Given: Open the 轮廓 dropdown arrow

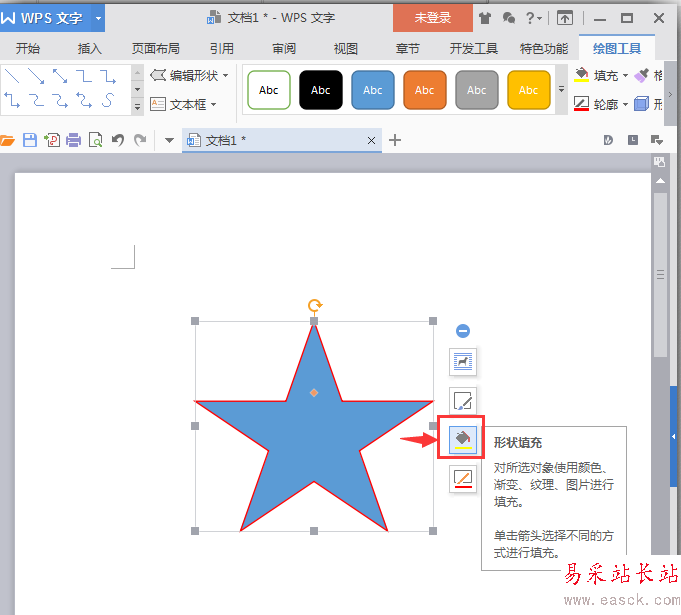Looking at the screenshot, I should 625,104.
